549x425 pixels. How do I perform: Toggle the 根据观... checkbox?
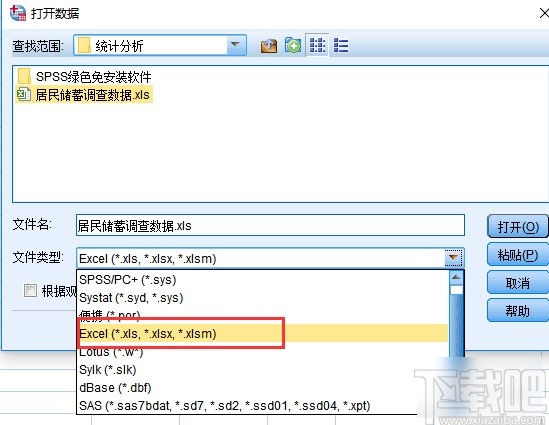pos(30,291)
